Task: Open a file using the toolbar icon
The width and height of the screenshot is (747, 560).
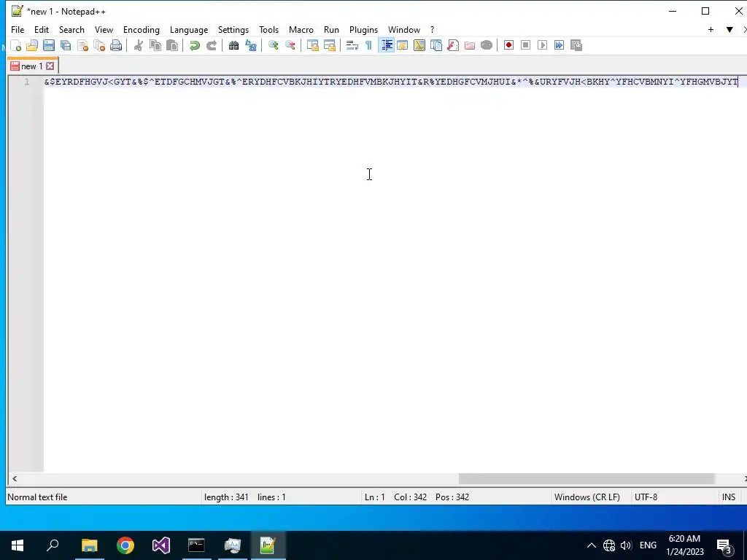Action: (32, 45)
